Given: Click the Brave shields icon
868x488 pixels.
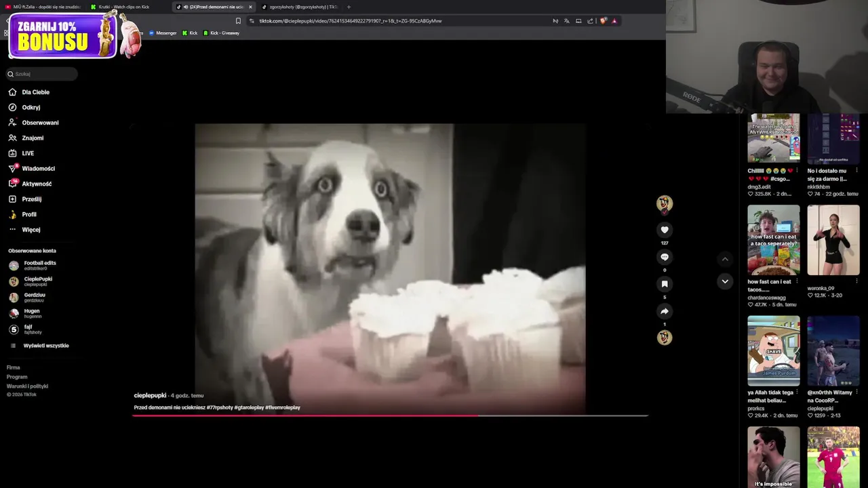Looking at the screenshot, I should tap(603, 21).
